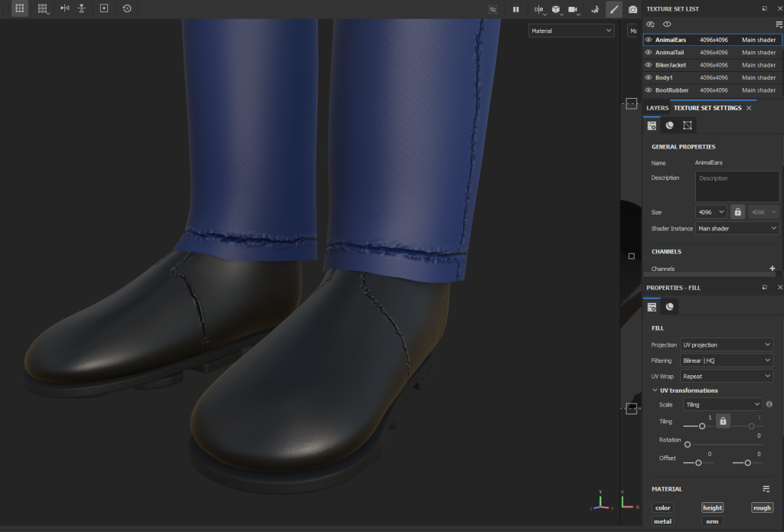This screenshot has width=784, height=532.
Task: Click the info icon beside Scale
Action: (x=769, y=404)
